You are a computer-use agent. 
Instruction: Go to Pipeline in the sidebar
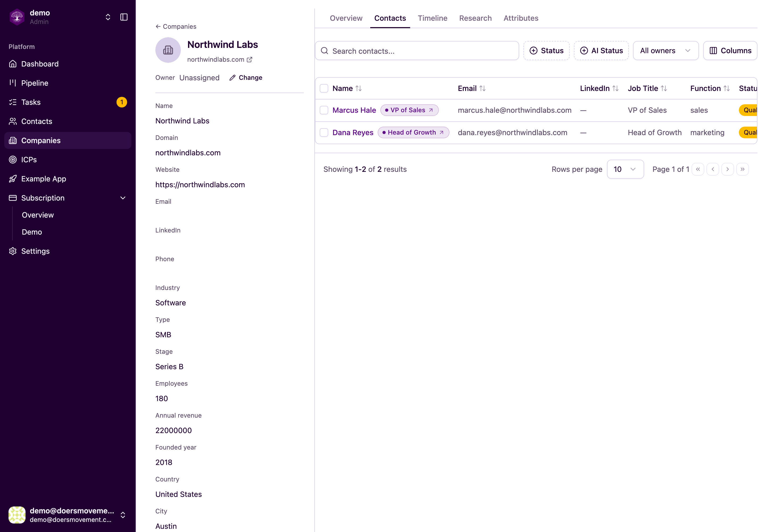coord(68,83)
